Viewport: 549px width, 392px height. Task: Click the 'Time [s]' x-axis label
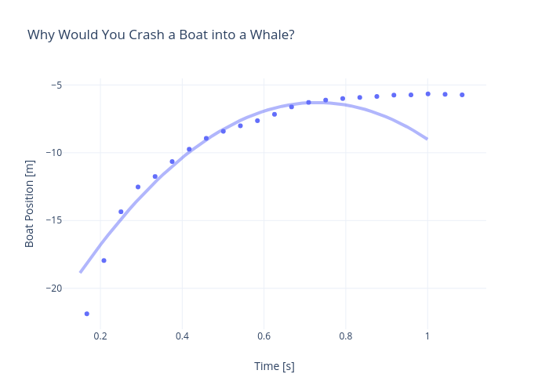click(274, 366)
